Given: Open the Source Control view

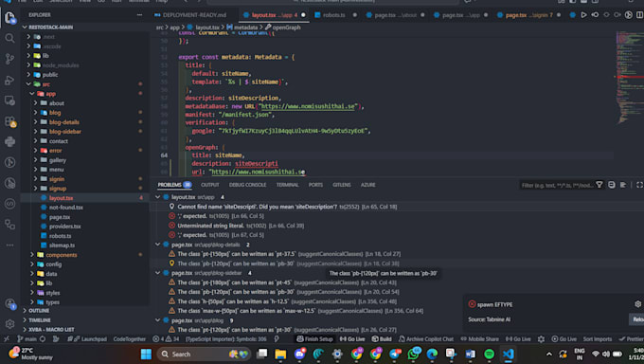Looking at the screenshot, I should (x=9, y=59).
